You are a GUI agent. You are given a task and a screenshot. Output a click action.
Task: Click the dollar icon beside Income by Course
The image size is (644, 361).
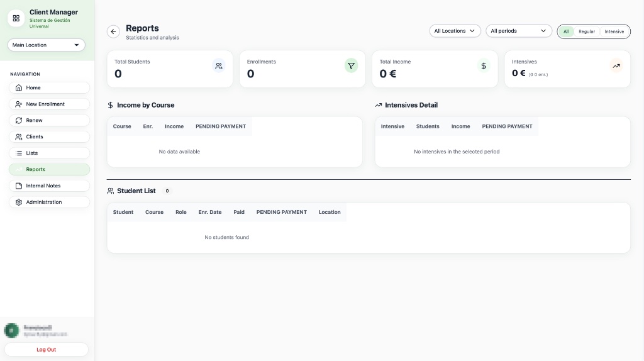pos(110,105)
